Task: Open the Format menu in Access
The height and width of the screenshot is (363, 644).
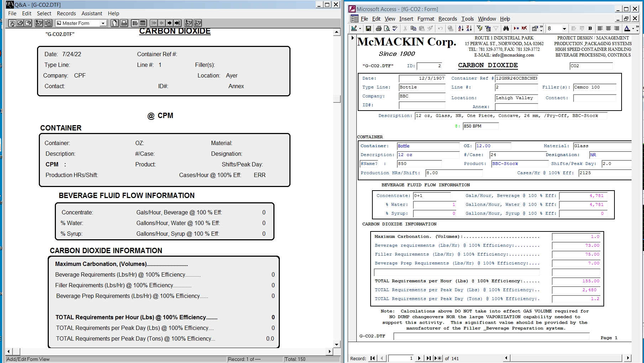Action: click(x=426, y=19)
